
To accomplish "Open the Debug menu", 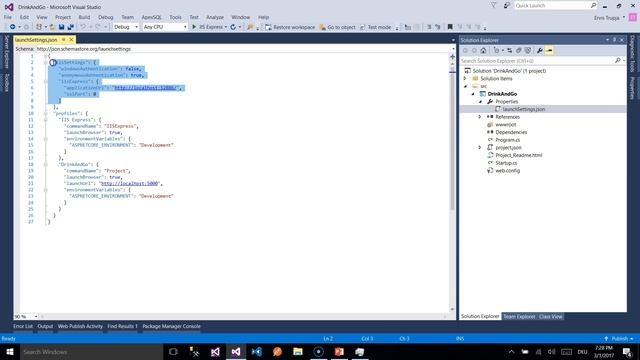I will click(105, 17).
